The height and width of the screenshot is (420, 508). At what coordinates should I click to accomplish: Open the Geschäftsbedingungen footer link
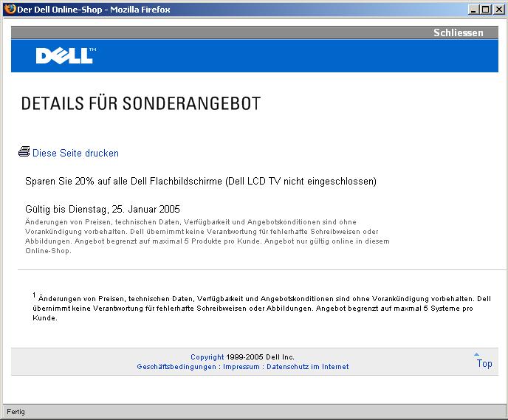coord(176,367)
